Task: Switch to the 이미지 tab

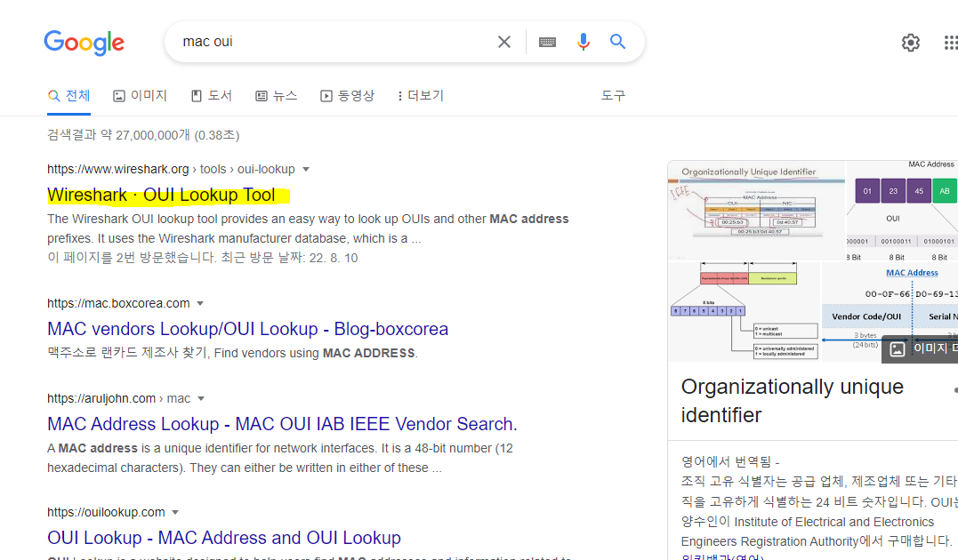Action: point(140,96)
